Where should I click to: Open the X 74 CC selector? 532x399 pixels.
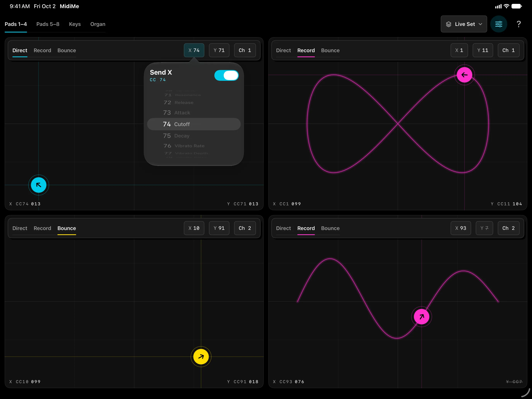click(x=194, y=50)
